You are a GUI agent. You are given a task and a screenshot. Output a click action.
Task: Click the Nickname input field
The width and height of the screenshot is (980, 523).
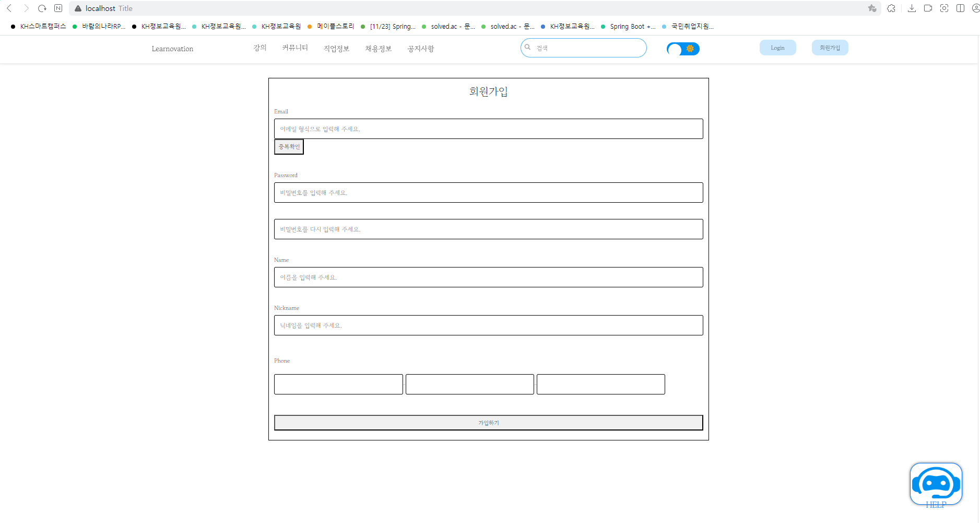[x=488, y=325]
